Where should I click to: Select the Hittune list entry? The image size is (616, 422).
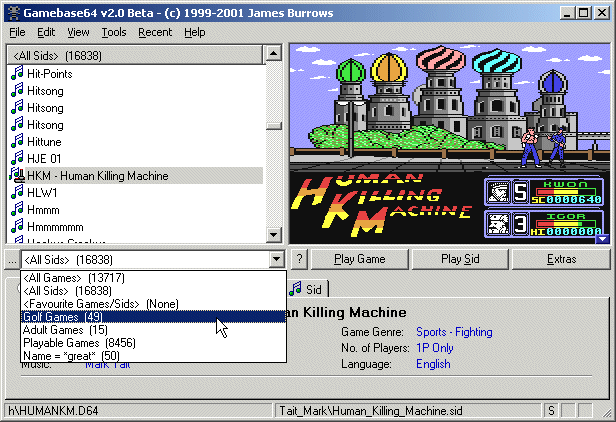(x=44, y=142)
